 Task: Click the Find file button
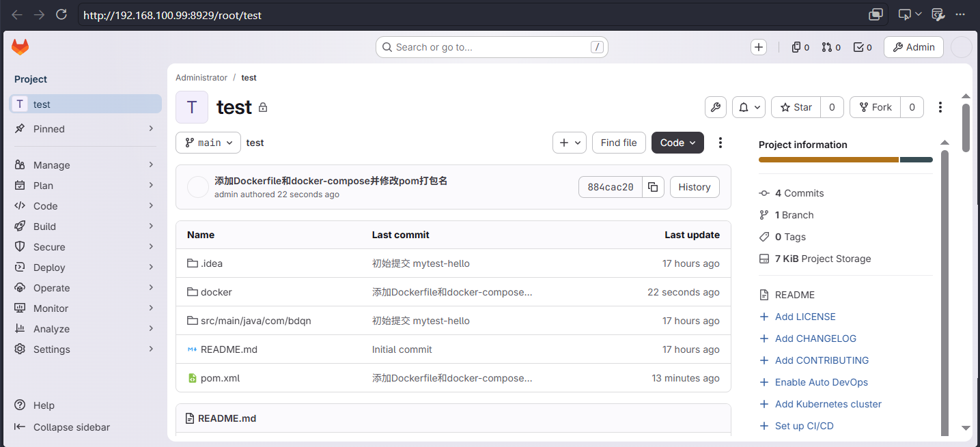coord(619,143)
